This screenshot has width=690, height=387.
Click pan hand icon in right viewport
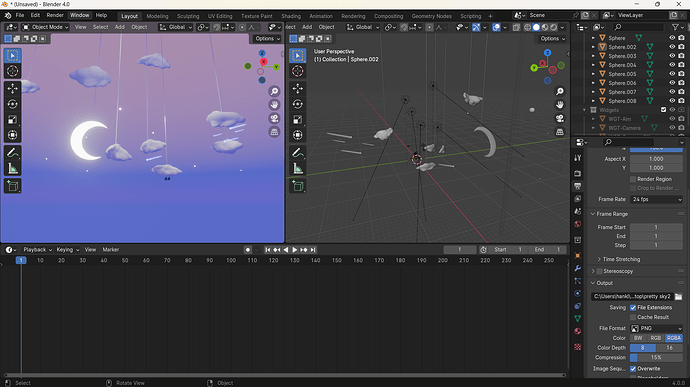[560, 105]
